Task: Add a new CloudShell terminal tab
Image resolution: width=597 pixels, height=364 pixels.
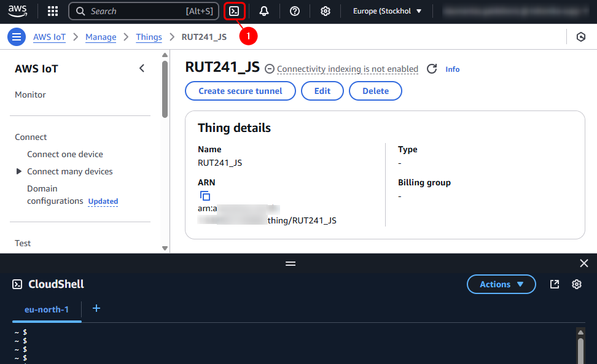Action: (96, 308)
